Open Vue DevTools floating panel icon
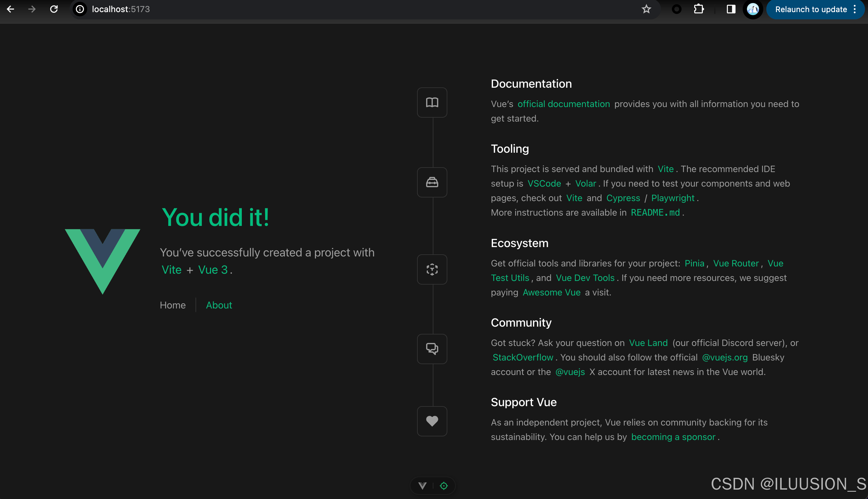The width and height of the screenshot is (868, 499). coord(422,486)
